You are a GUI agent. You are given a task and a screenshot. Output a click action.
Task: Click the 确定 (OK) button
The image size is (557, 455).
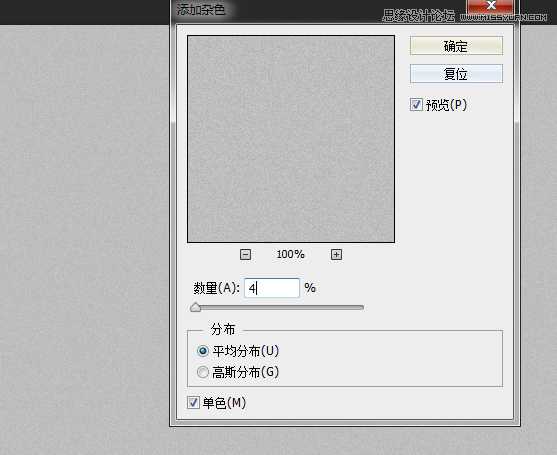456,46
